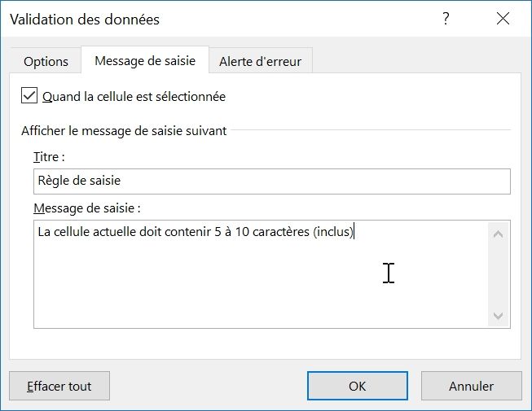Click the message box scroll up arrow
The image size is (532, 411).
coord(499,234)
